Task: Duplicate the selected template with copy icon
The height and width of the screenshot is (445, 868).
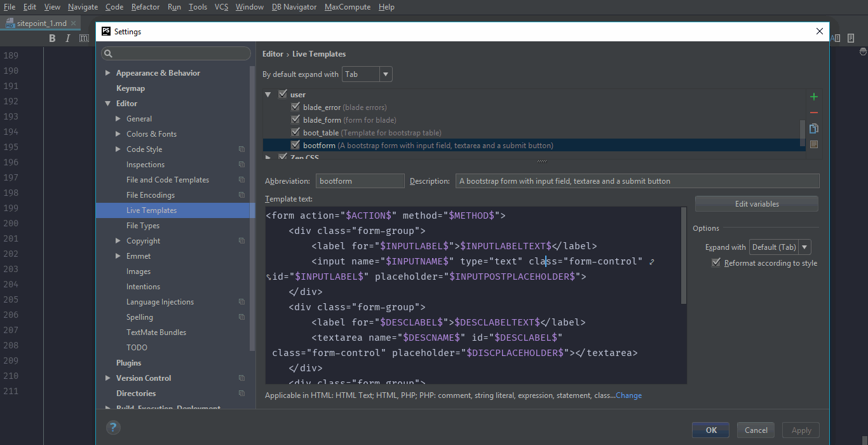Action: pyautogui.click(x=814, y=128)
